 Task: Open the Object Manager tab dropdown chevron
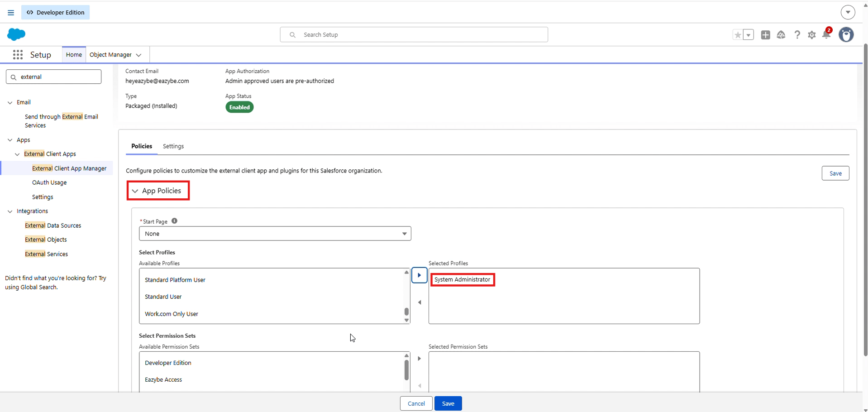(x=139, y=55)
